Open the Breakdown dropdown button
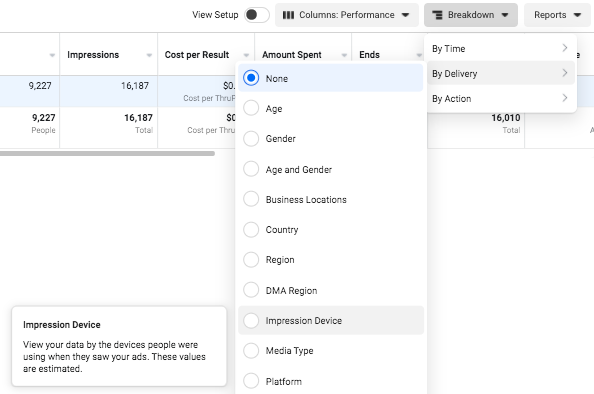 471,15
